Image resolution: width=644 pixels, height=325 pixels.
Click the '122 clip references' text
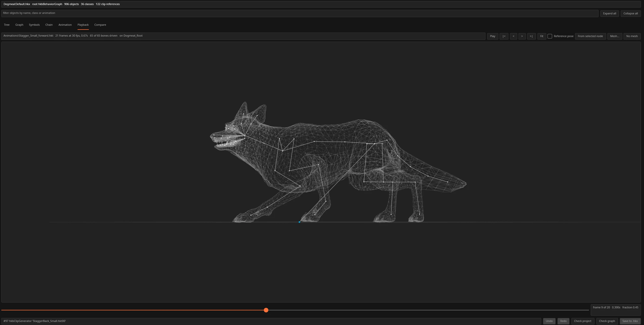point(108,4)
